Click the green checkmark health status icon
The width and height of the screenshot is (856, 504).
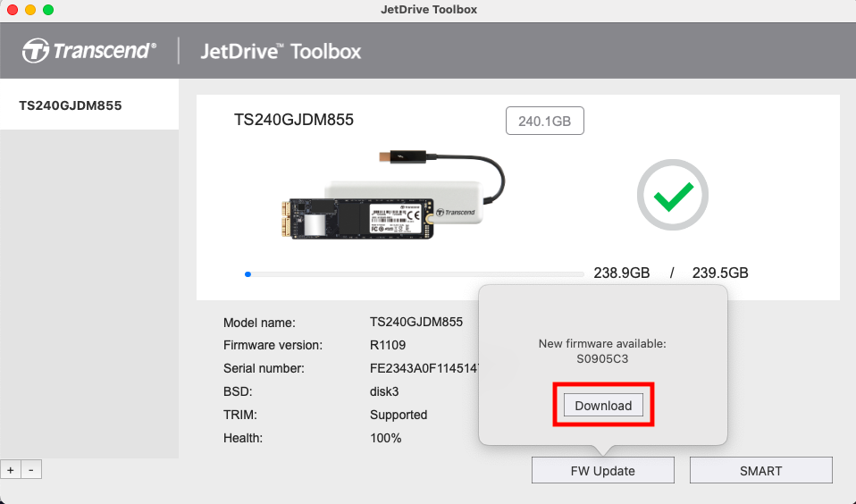[x=673, y=195]
